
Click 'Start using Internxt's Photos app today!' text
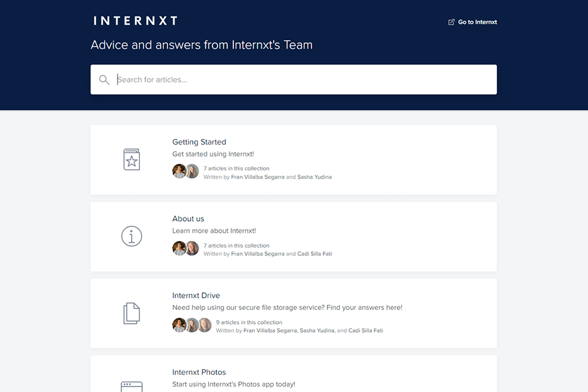click(233, 385)
